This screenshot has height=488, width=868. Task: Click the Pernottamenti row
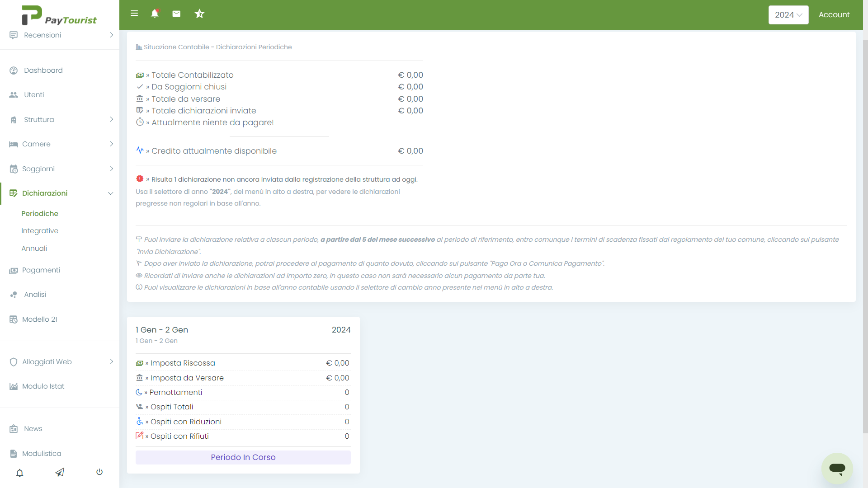click(243, 393)
